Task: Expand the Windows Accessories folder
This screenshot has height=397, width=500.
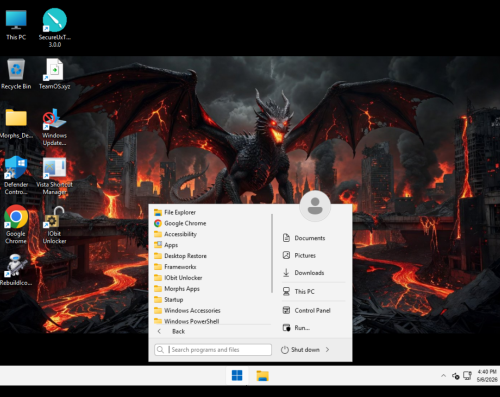Action: [212, 310]
